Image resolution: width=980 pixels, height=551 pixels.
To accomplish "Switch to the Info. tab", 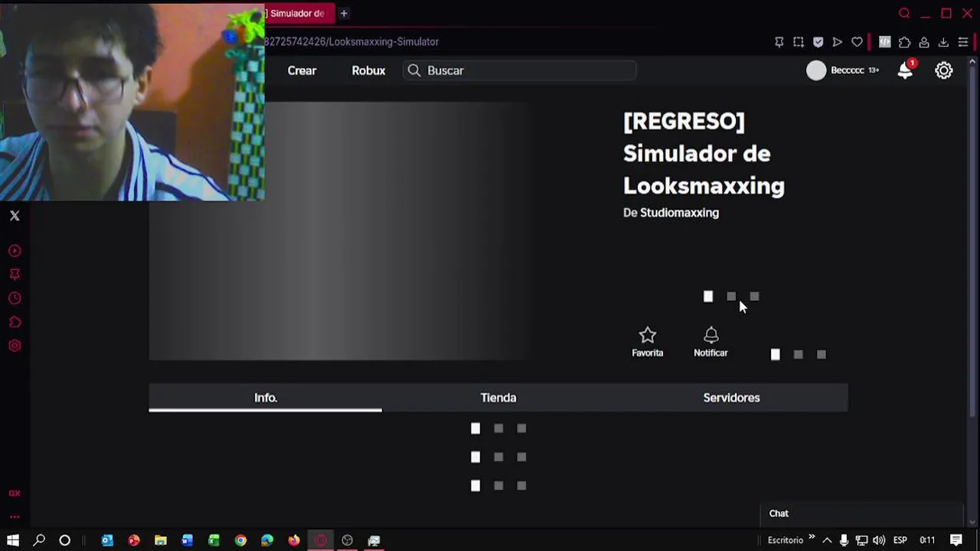I will [266, 398].
